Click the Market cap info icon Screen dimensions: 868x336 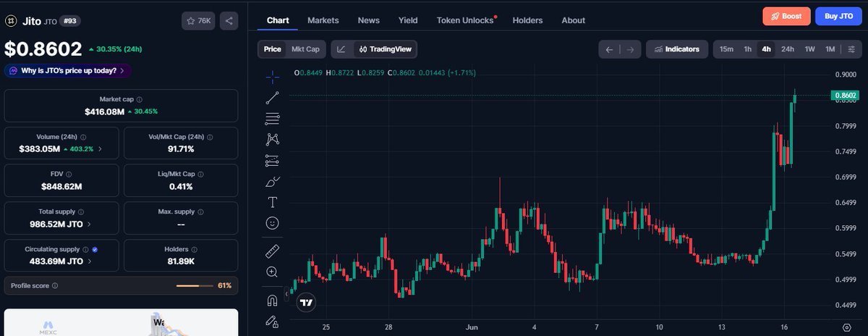coord(140,99)
